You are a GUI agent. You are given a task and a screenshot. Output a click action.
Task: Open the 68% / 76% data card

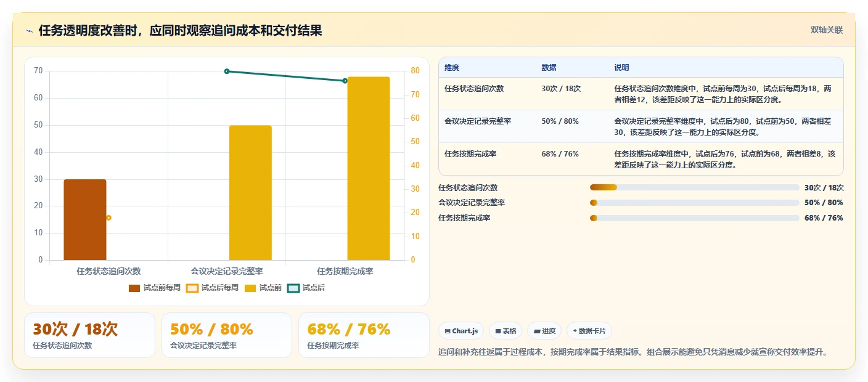click(364, 335)
